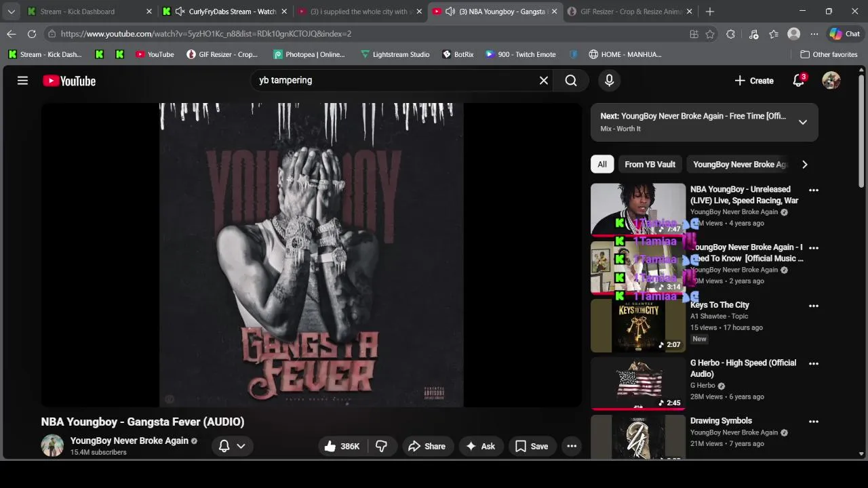This screenshot has width=868, height=488.
Task: Open more actions under the video
Action: click(572, 446)
